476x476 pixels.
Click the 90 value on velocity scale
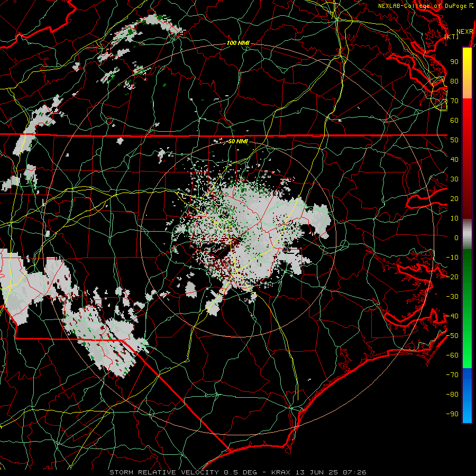[x=454, y=62]
